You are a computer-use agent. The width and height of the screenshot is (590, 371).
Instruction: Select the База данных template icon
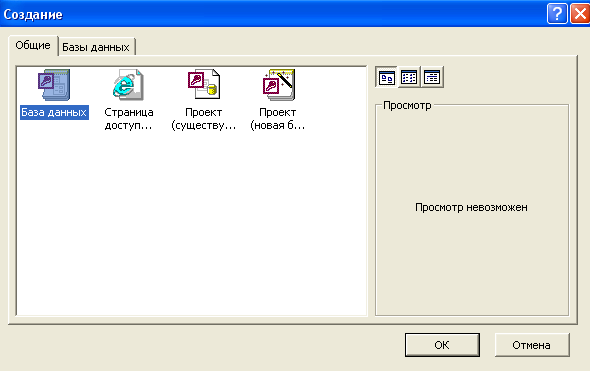coord(54,85)
